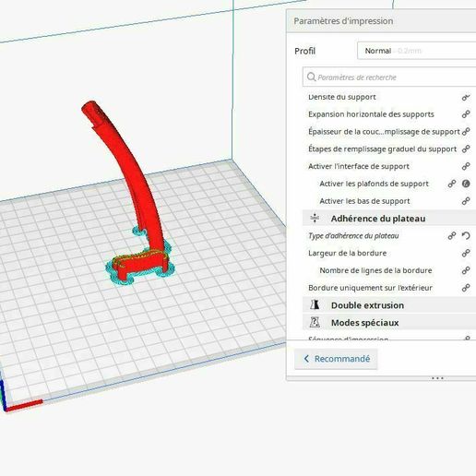The height and width of the screenshot is (476, 476).
Task: Select Épaisseur de la couche remplissage support label
Action: [384, 132]
